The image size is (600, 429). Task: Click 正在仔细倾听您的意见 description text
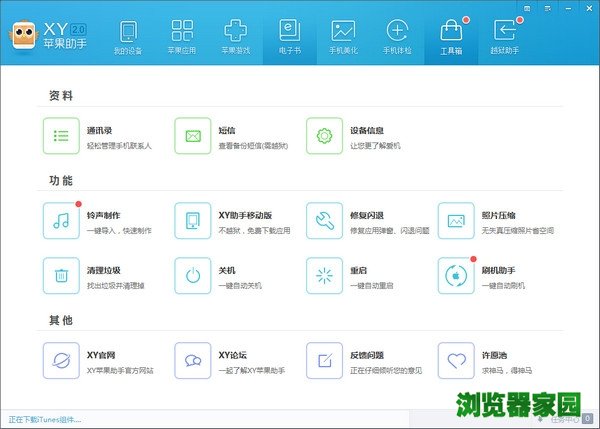point(386,370)
